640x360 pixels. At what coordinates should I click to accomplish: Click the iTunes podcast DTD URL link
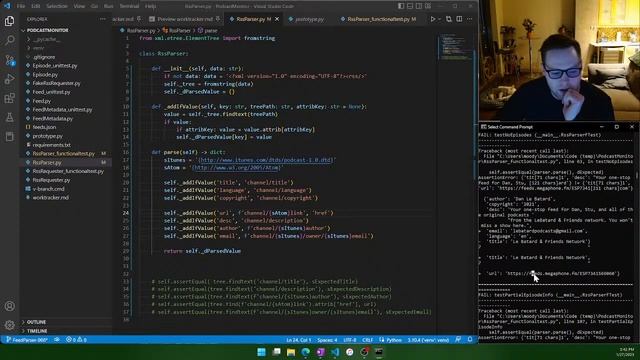tap(266, 160)
